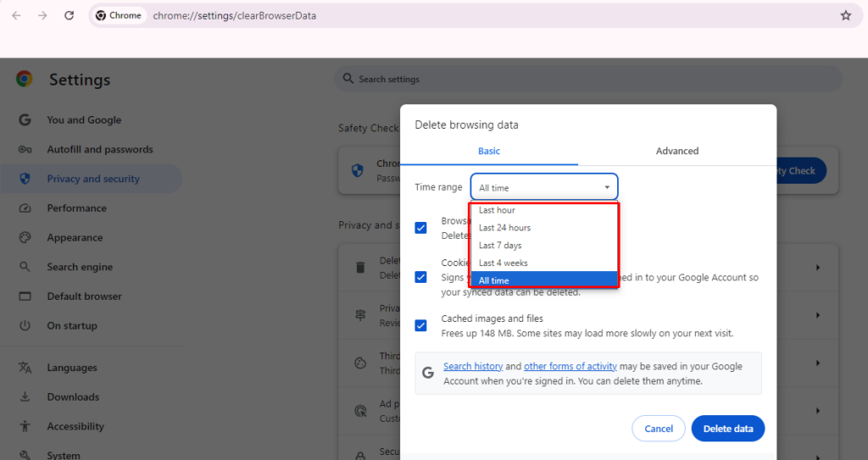The width and height of the screenshot is (868, 460).
Task: Open the Time range dropdown showing All time
Action: pyautogui.click(x=543, y=187)
